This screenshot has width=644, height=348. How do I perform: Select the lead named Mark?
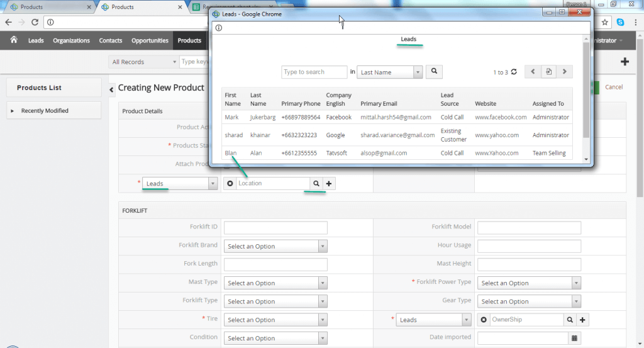[x=231, y=117]
